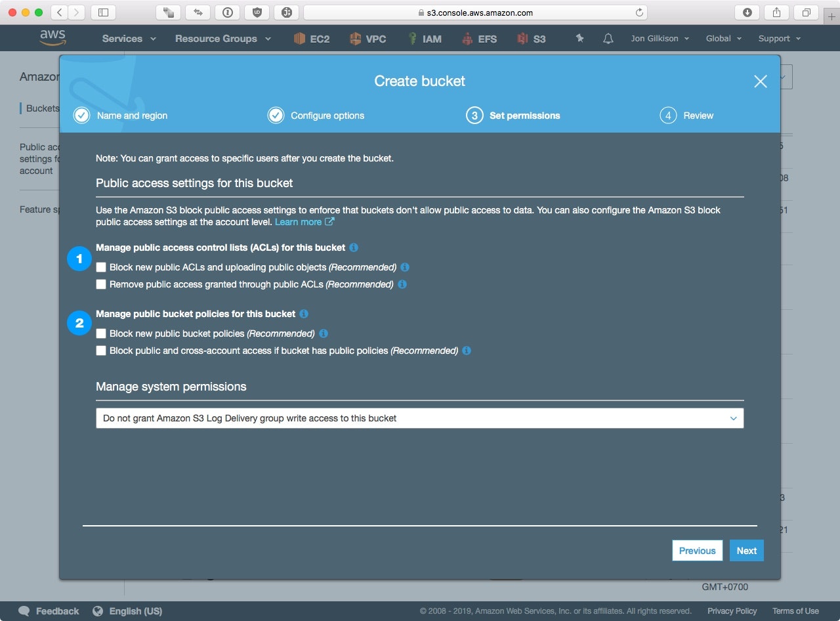Click Safari share button
The image size is (840, 621).
(x=776, y=12)
